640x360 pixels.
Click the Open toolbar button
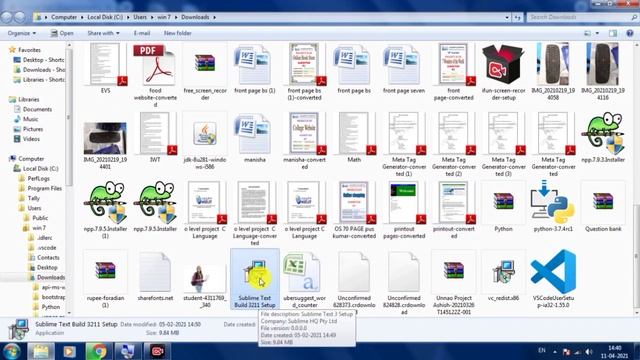pos(62,33)
